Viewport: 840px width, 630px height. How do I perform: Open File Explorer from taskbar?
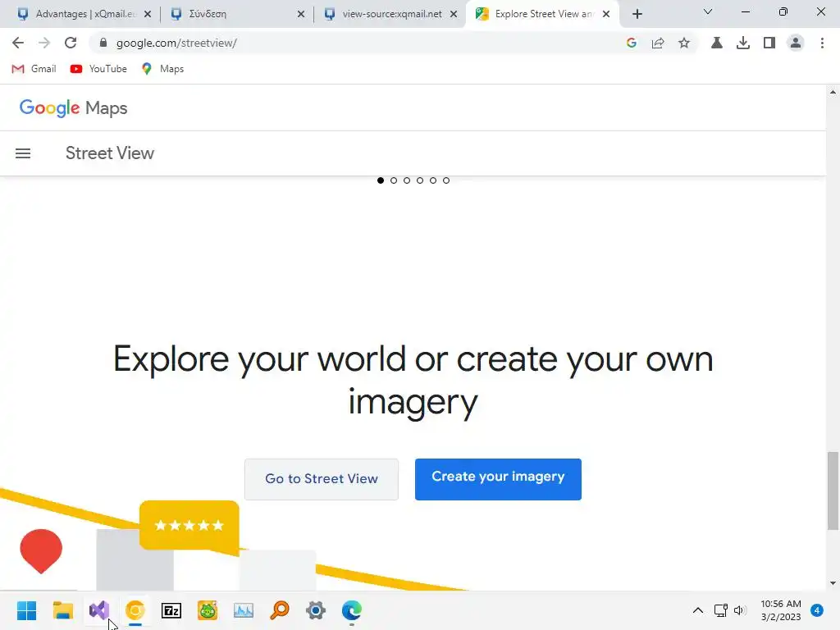click(62, 610)
